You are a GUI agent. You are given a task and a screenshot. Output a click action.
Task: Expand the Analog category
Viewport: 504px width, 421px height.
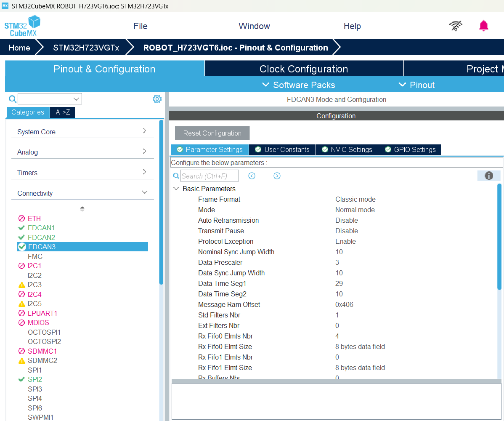point(82,152)
